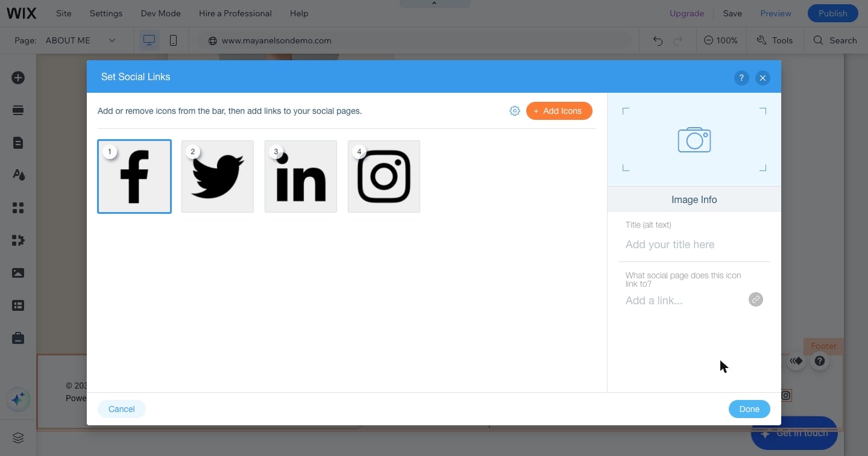Image resolution: width=868 pixels, height=456 pixels.
Task: Open the Media image icon in sidebar
Action: pyautogui.click(x=18, y=273)
